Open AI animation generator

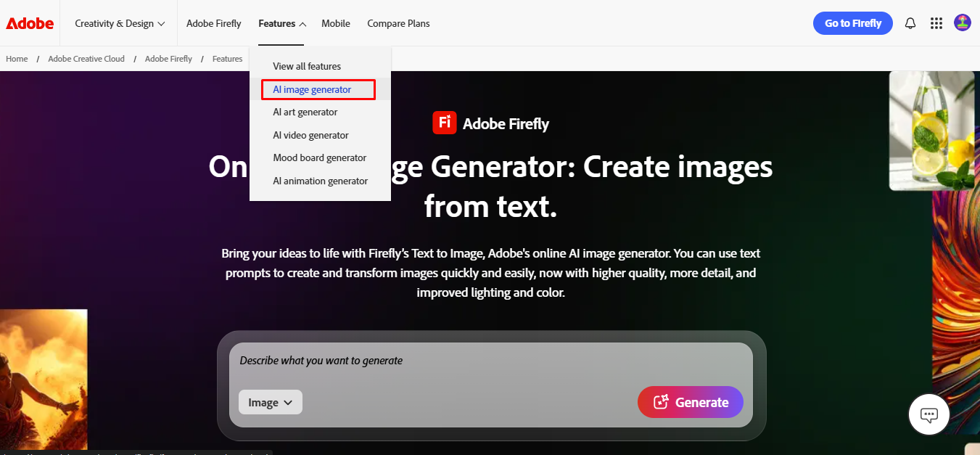click(320, 181)
